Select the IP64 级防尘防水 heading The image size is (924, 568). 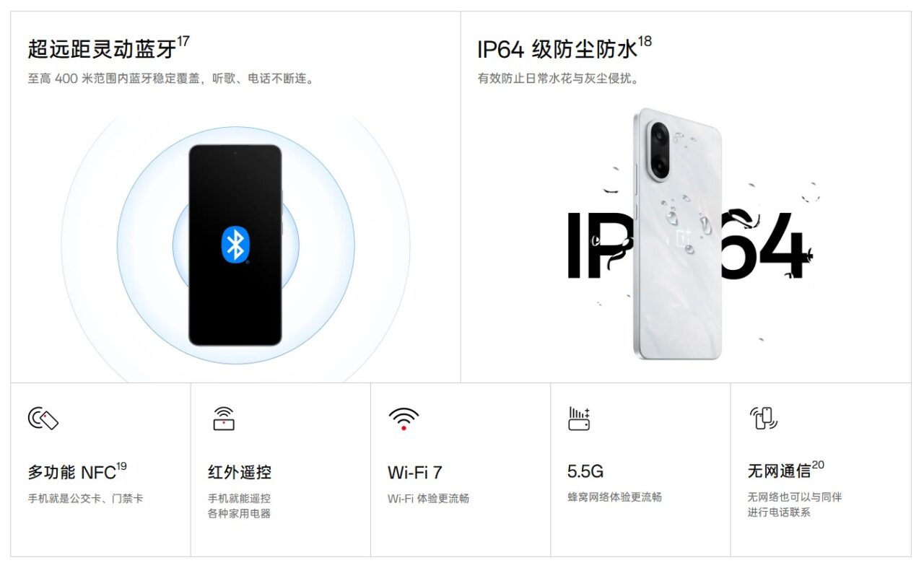[557, 49]
